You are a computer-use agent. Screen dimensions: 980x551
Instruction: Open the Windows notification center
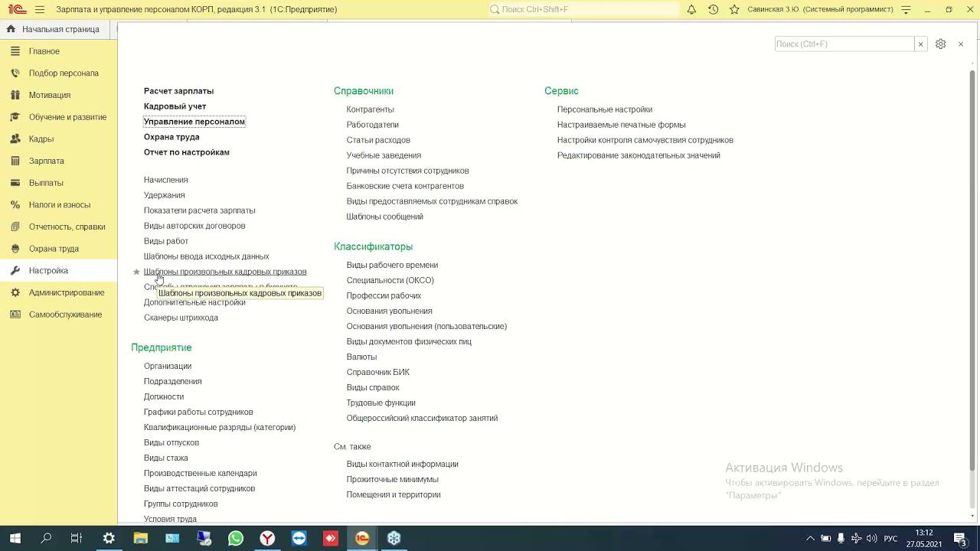point(960,538)
